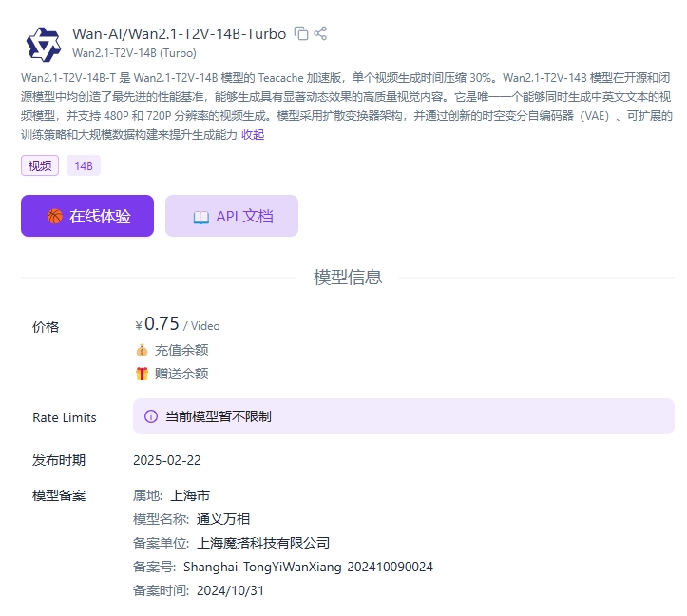Image resolution: width=687 pixels, height=616 pixels.
Task: Click the money bag icon beside 充值余额
Action: pos(142,351)
